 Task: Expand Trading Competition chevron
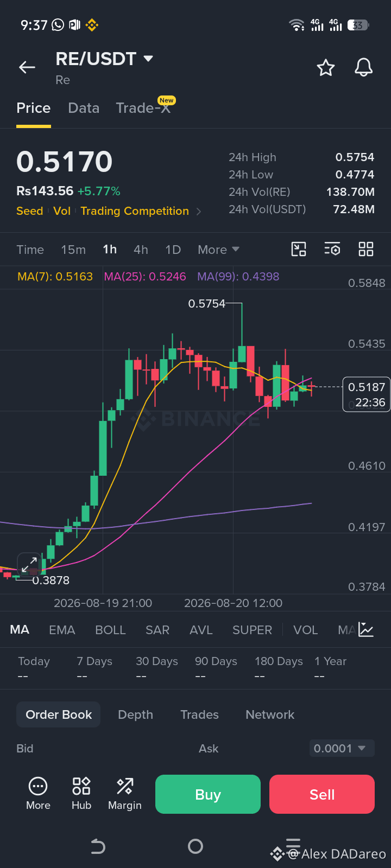(x=199, y=212)
